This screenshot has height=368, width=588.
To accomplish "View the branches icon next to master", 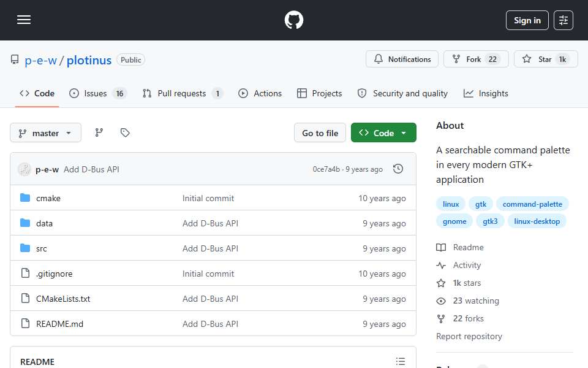I will coord(99,132).
